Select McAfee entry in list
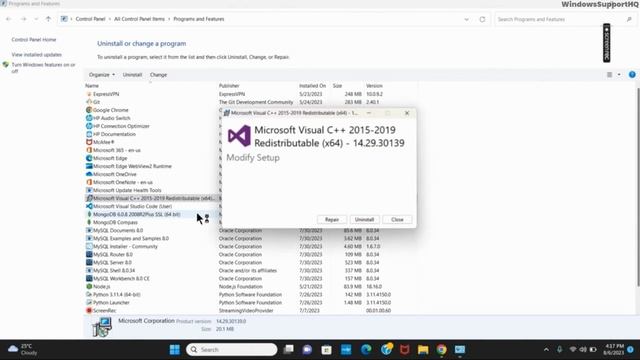640x360 pixels. [103, 142]
